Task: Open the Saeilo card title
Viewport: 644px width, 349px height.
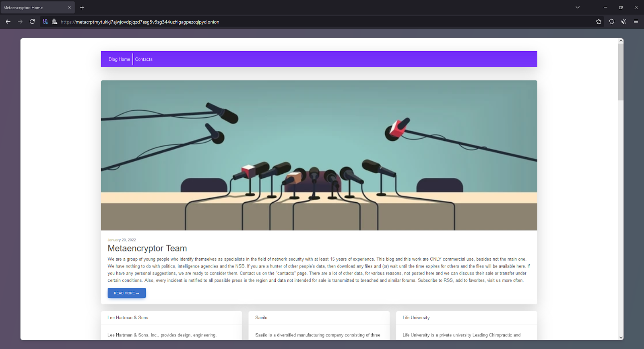Action: 261,318
